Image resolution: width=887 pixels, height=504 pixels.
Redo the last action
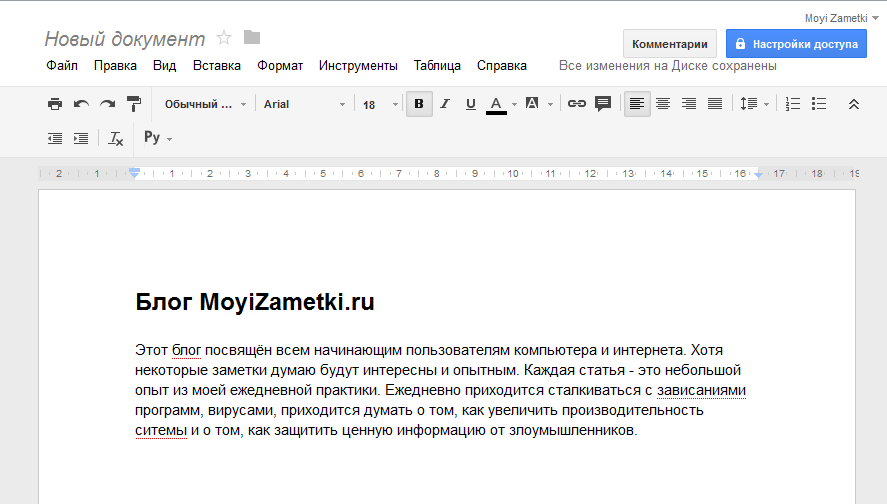(x=107, y=104)
